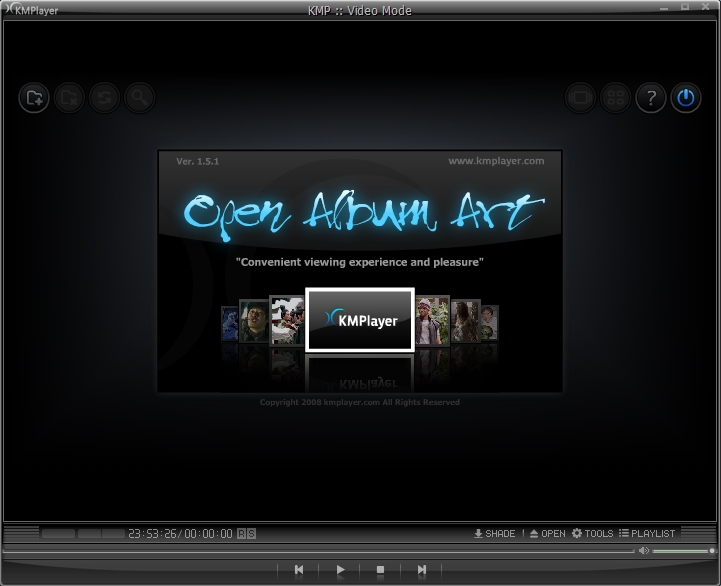
Task: Toggle the S shuffle indicator box
Action: pos(251,534)
